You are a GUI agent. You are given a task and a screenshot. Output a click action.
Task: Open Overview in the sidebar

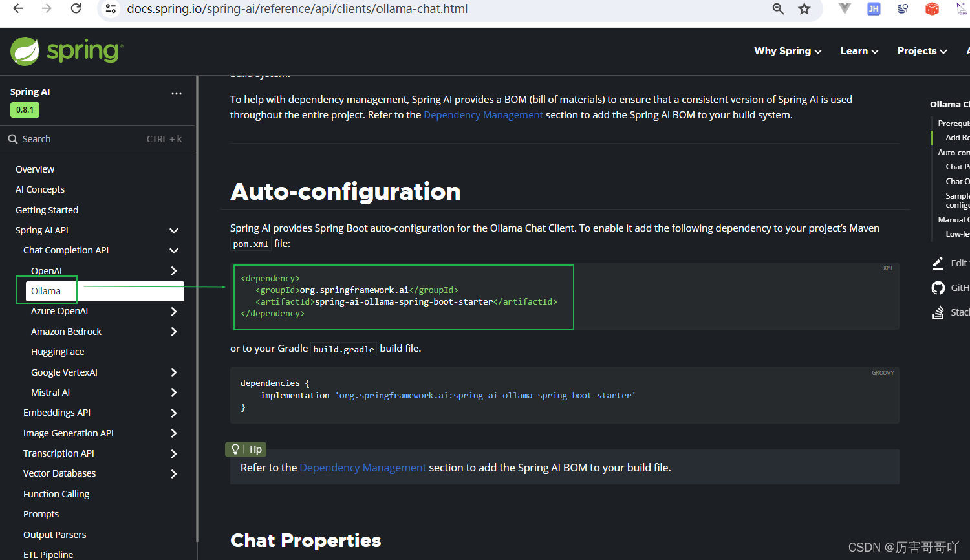35,169
